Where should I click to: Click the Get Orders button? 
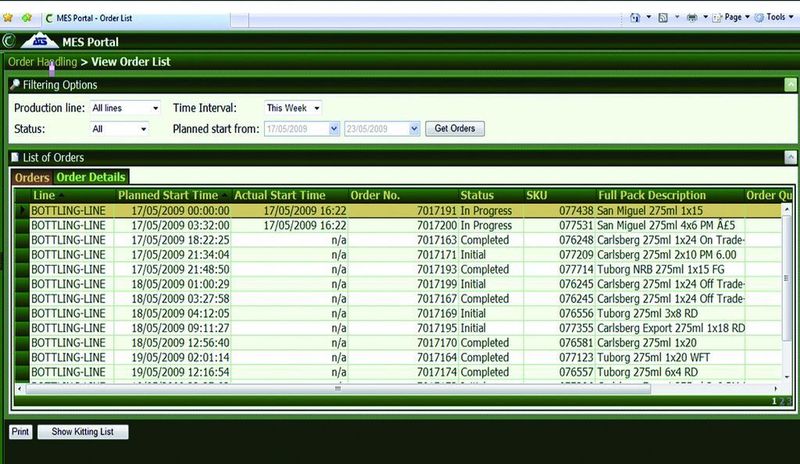[x=455, y=129]
